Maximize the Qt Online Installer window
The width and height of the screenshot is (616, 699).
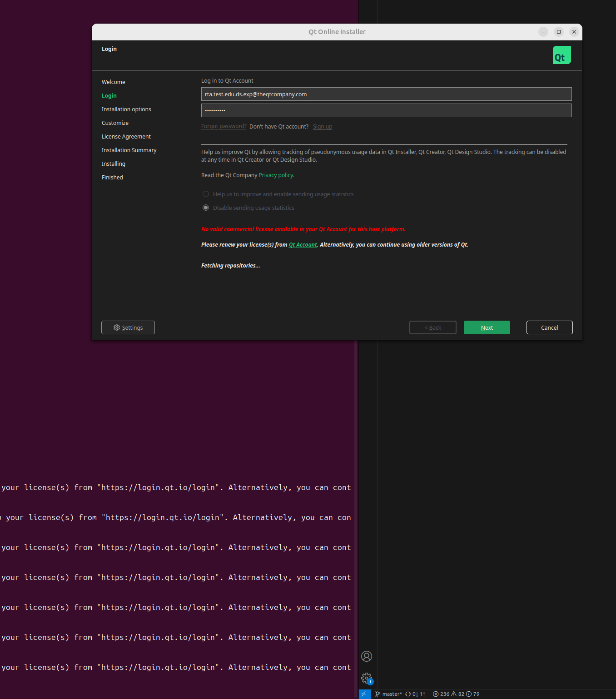pos(559,32)
